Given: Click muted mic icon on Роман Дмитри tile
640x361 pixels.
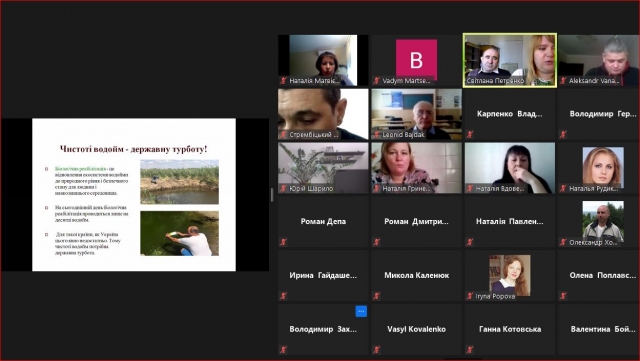Looking at the screenshot, I should tap(376, 242).
